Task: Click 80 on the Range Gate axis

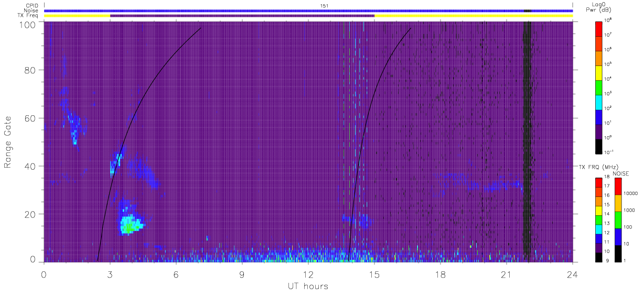Action: click(x=30, y=70)
